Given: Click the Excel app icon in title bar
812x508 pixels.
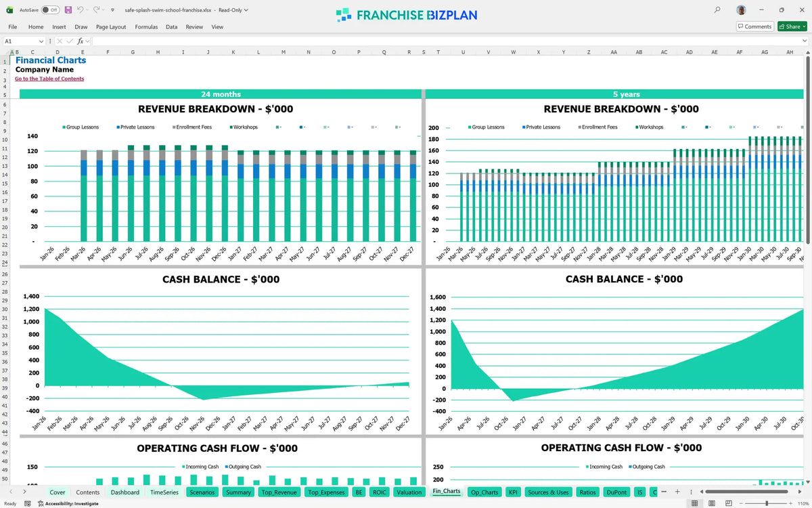Looking at the screenshot, I should click(10, 10).
